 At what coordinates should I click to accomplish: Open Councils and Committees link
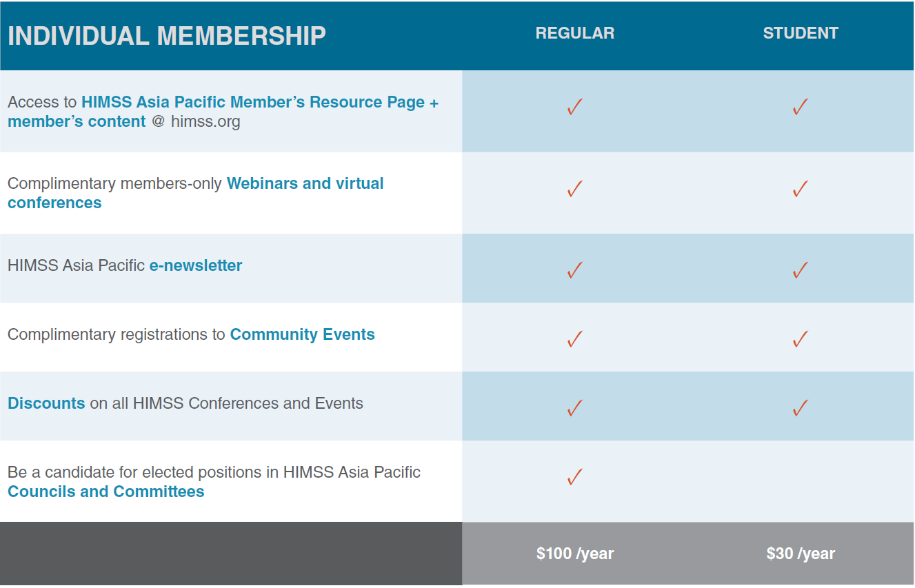coord(106,492)
